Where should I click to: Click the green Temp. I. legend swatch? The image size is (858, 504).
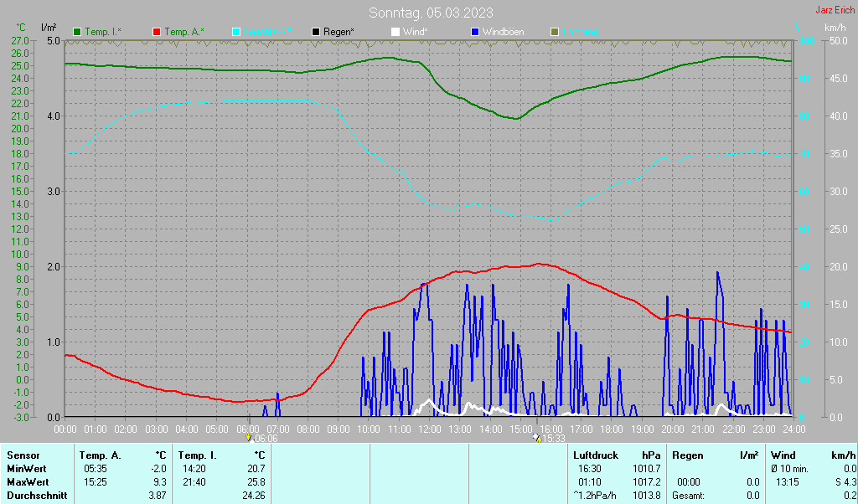coord(77,33)
